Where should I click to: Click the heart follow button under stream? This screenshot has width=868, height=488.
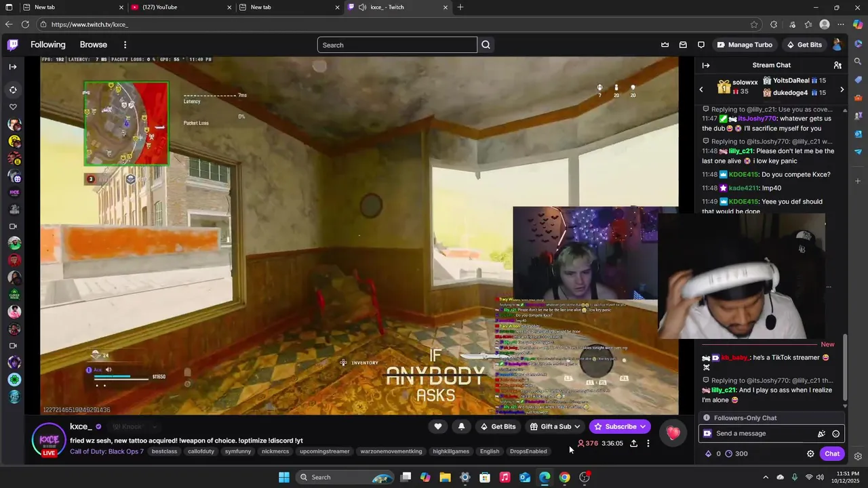coord(438,426)
